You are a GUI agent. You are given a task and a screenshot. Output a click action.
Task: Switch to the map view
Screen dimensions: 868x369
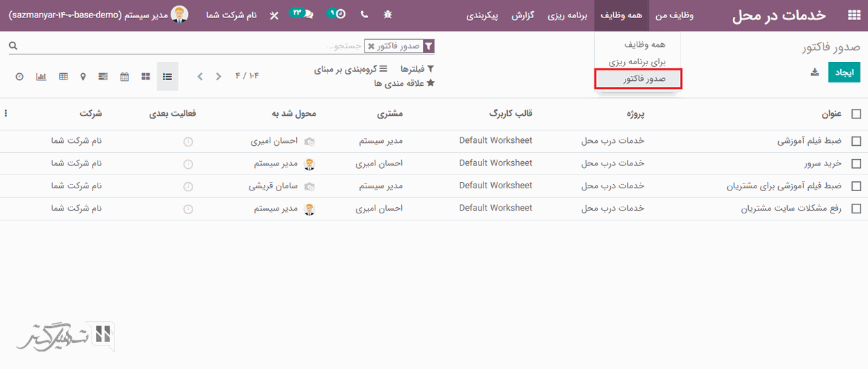click(x=83, y=76)
